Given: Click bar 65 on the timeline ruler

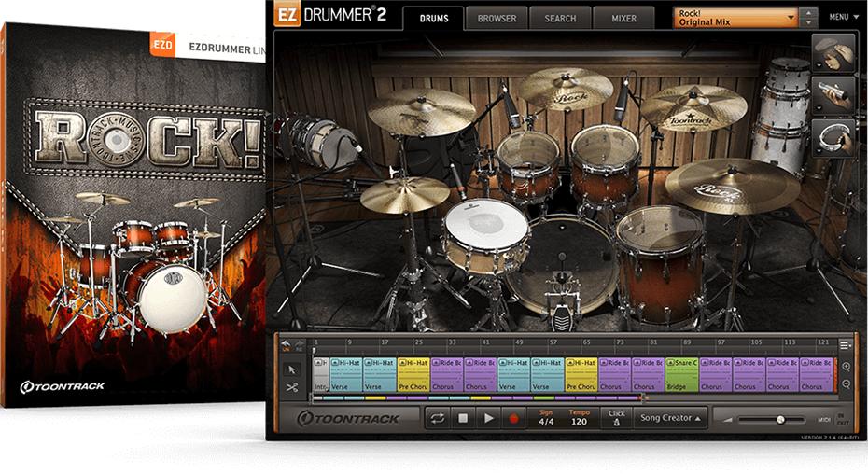Looking at the screenshot, I should pos(586,342).
